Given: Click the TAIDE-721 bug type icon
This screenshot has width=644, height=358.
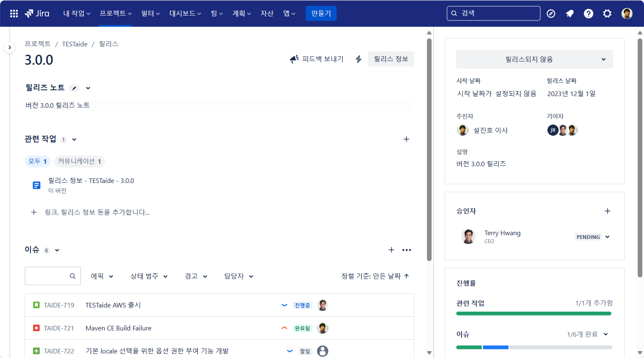Looking at the screenshot, I should click(x=36, y=328).
